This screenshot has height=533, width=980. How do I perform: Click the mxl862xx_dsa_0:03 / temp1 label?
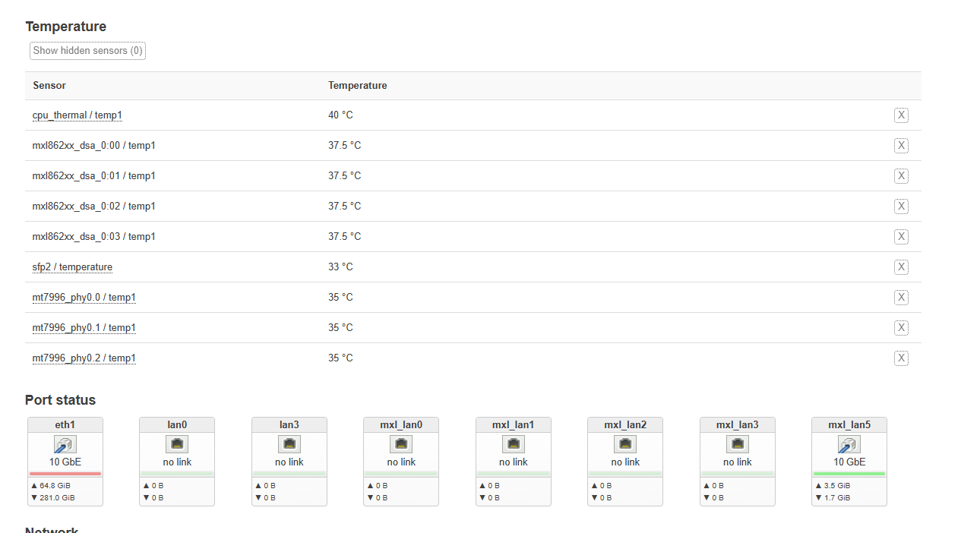point(93,237)
